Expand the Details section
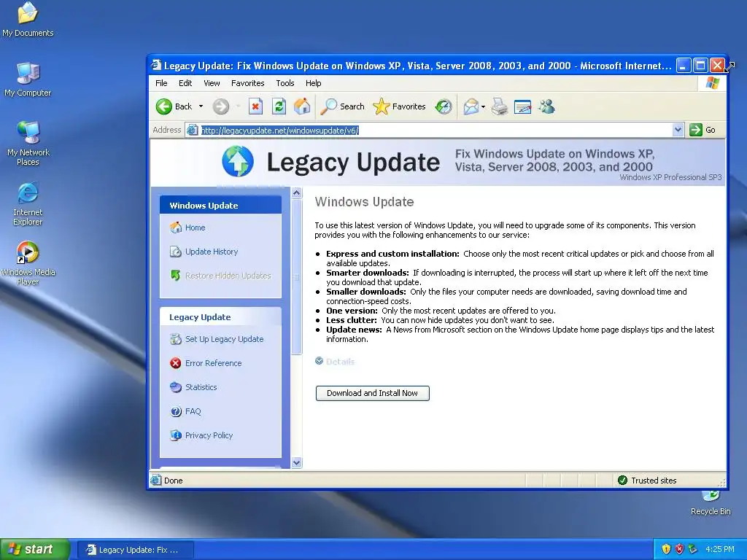Image resolution: width=747 pixels, height=560 pixels. tap(335, 362)
